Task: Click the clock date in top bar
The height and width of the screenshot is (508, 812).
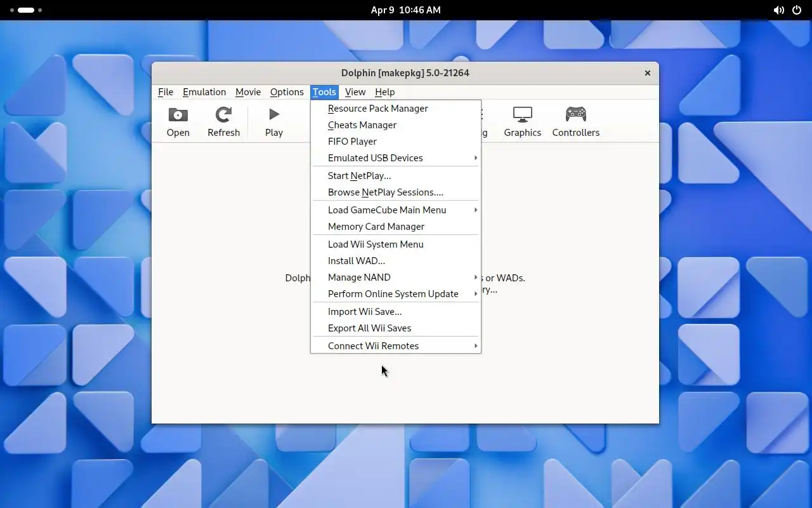Action: coord(406,10)
